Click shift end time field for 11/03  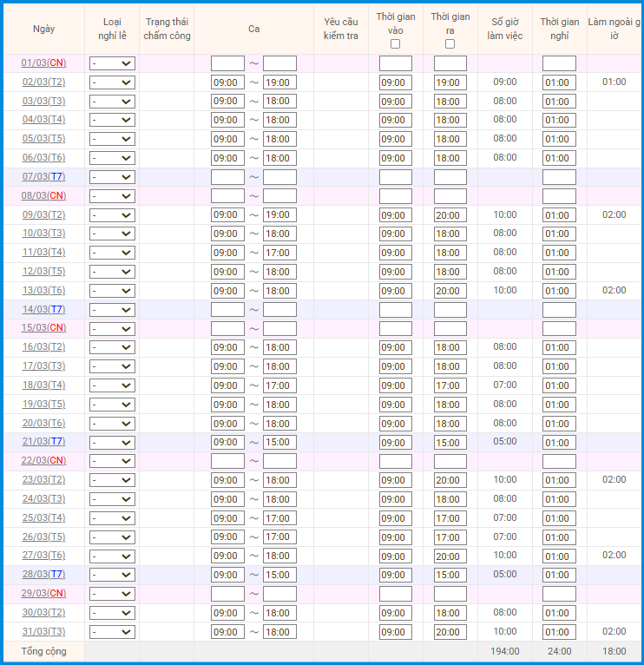click(x=279, y=253)
